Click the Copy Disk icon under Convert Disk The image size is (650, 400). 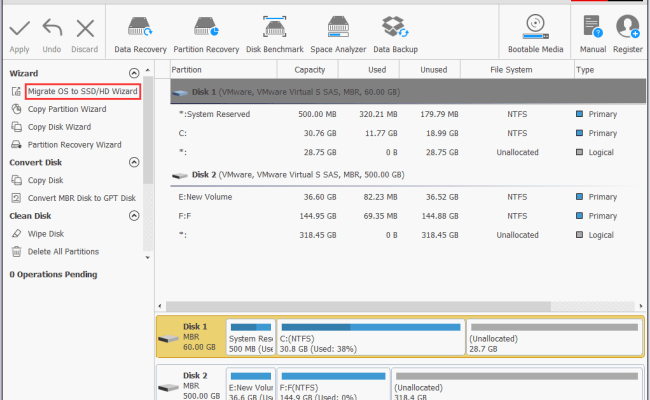pos(16,180)
